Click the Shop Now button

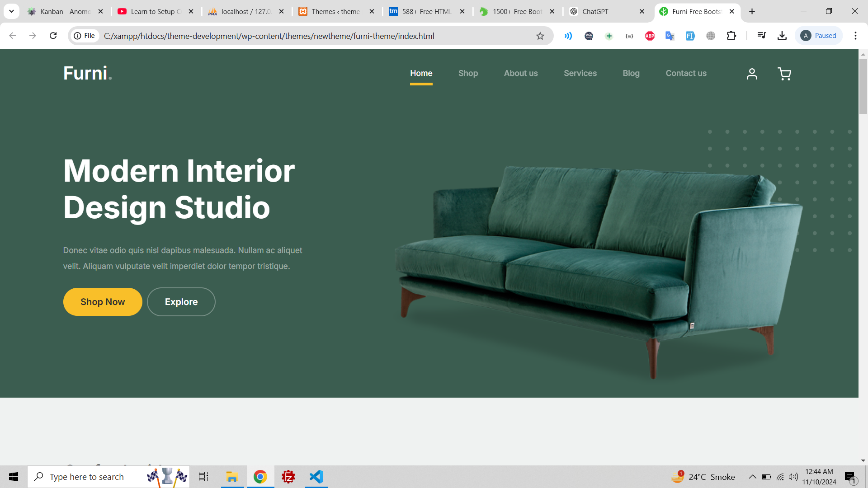[x=103, y=302]
